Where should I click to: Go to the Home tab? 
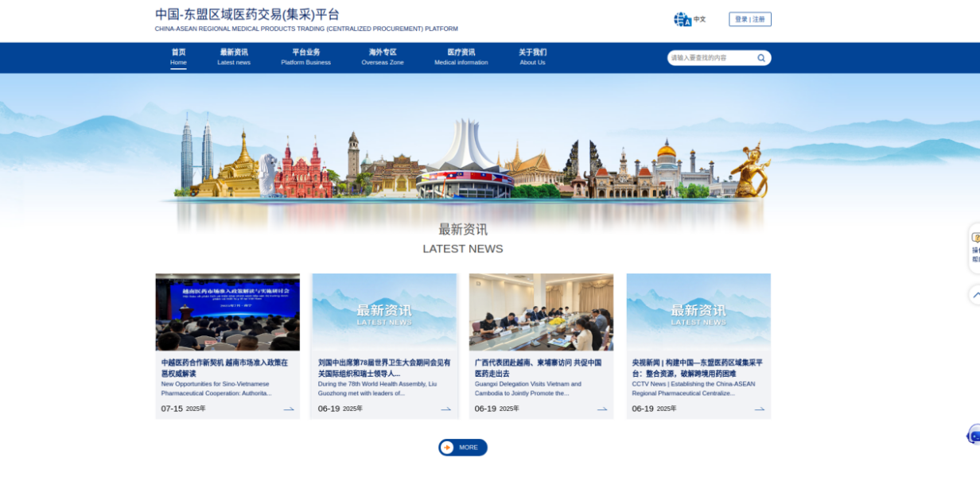(178, 57)
